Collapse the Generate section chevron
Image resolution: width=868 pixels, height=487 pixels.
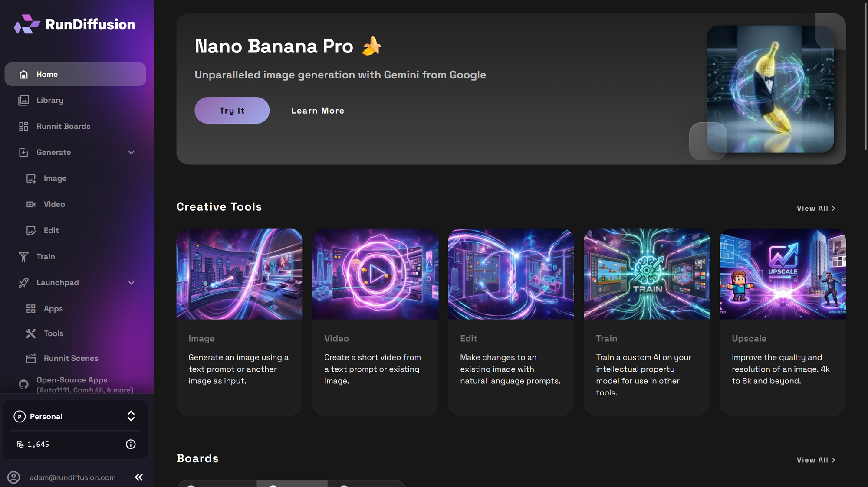click(x=132, y=153)
